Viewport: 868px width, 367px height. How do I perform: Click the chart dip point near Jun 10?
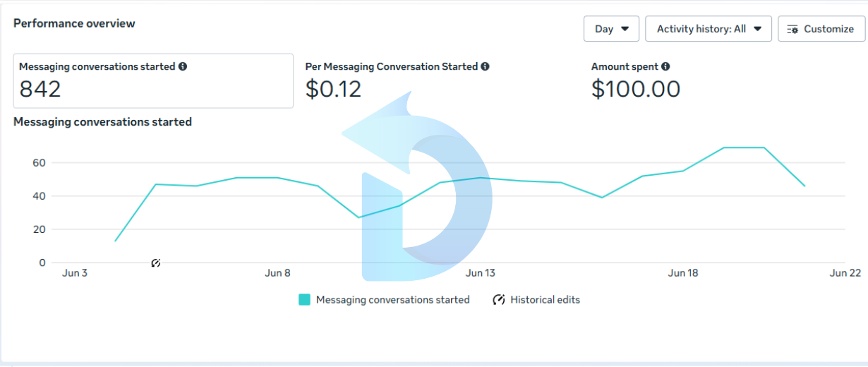358,217
